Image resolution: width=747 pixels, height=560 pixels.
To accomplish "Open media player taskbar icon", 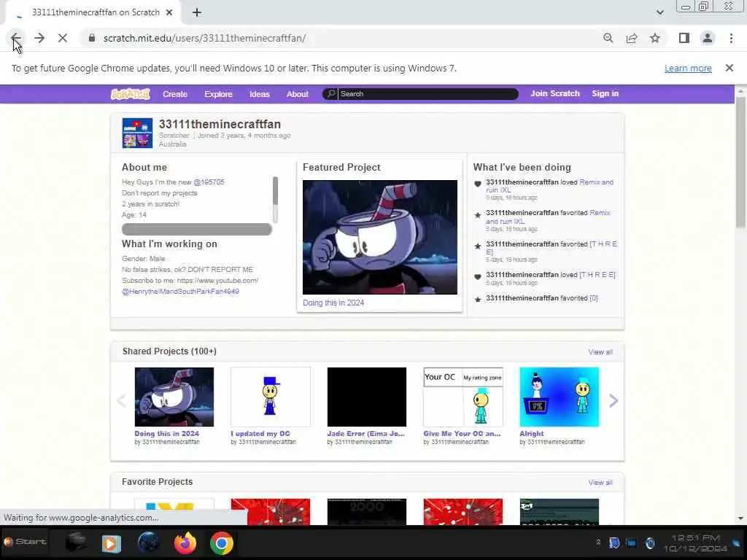I will (111, 543).
